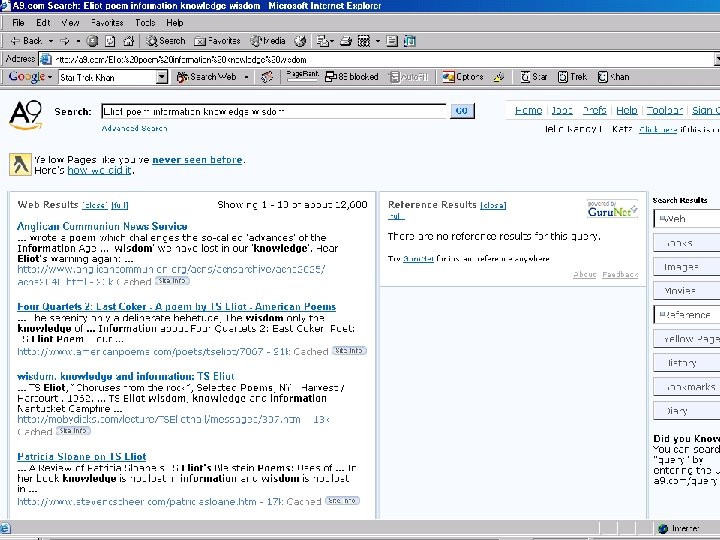Toggle the Images results column button

687,267
